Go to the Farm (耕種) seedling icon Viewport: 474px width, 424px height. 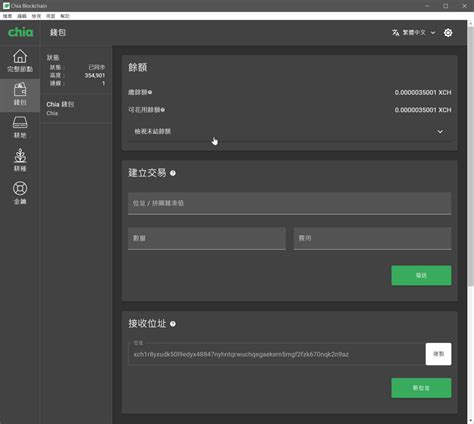pyautogui.click(x=20, y=160)
